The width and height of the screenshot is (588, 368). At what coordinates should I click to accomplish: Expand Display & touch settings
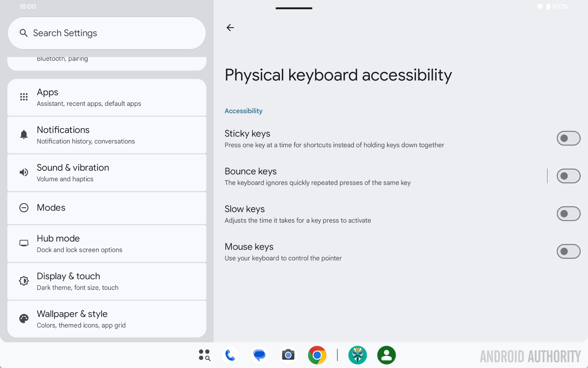(107, 281)
